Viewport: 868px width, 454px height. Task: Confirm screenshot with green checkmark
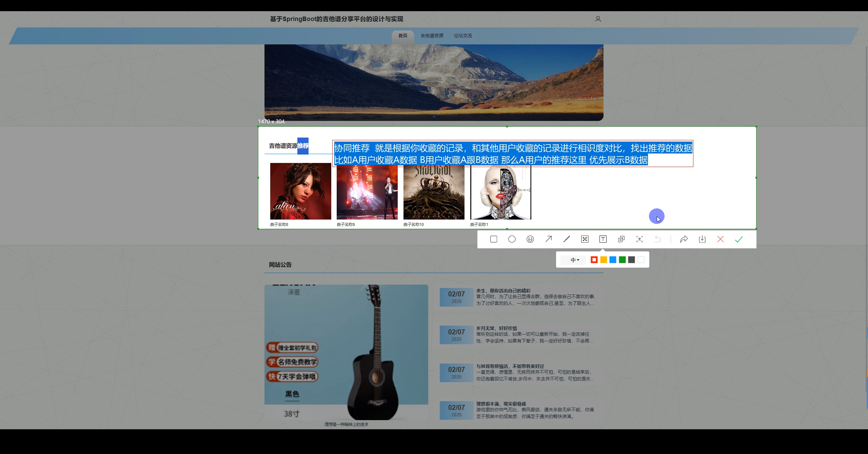tap(739, 239)
